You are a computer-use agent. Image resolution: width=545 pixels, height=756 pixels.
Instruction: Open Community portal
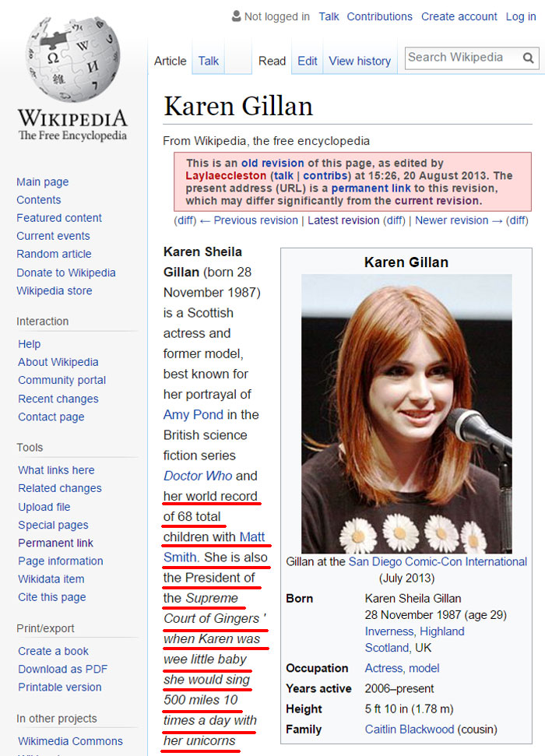coord(62,381)
